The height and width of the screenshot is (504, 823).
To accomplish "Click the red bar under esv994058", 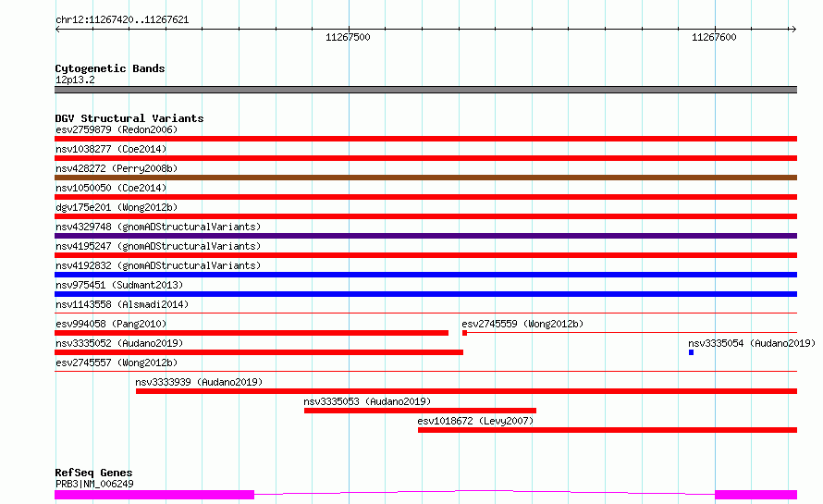I will (252, 333).
